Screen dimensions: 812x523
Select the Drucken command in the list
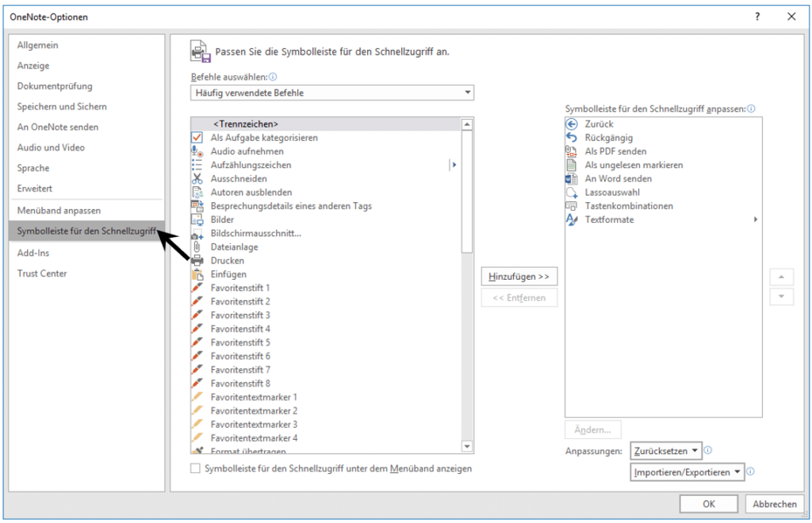pyautogui.click(x=326, y=260)
